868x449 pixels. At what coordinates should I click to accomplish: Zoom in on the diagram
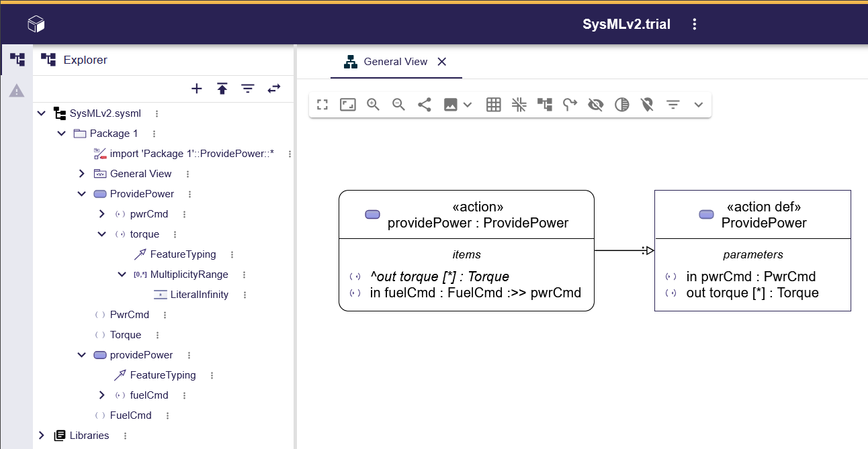pos(373,105)
